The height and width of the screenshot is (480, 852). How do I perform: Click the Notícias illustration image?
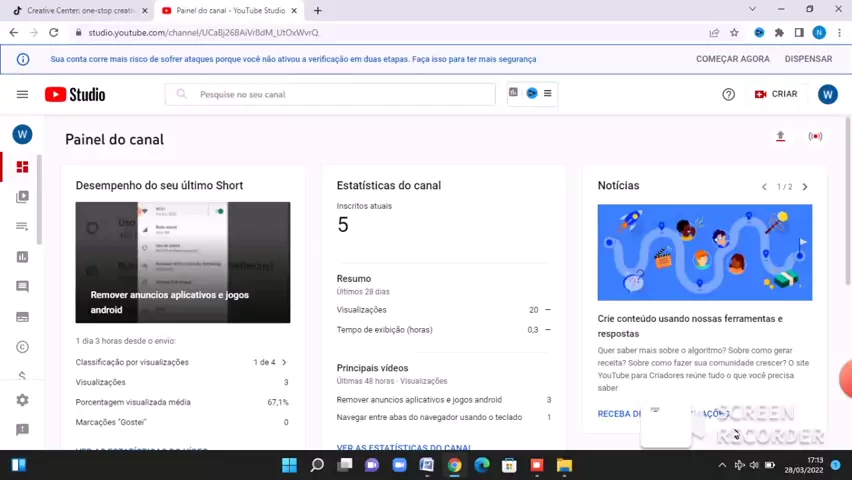[x=705, y=252]
